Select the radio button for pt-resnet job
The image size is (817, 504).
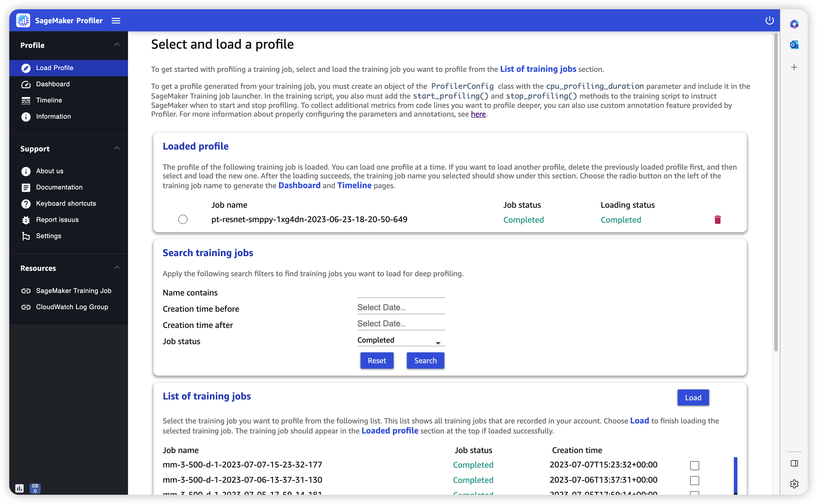183,219
